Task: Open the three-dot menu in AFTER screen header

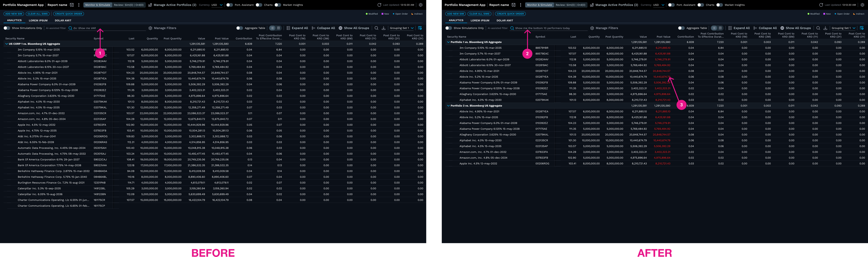Action: [x=521, y=5]
